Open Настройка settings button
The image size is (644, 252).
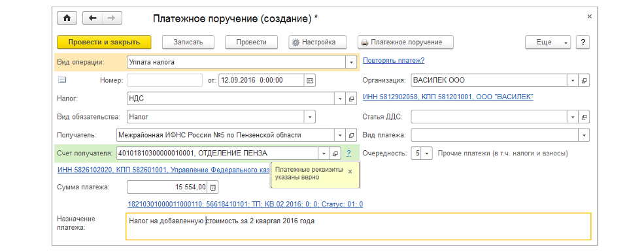(318, 42)
